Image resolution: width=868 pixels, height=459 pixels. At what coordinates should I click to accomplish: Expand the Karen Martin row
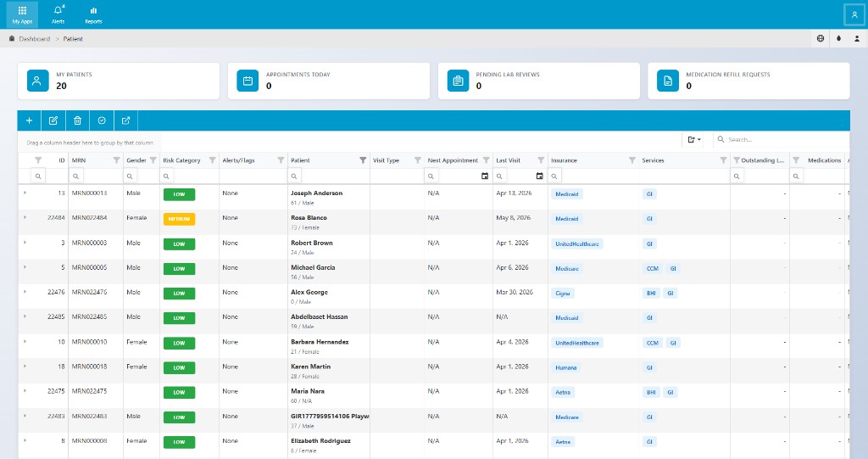[25, 366]
